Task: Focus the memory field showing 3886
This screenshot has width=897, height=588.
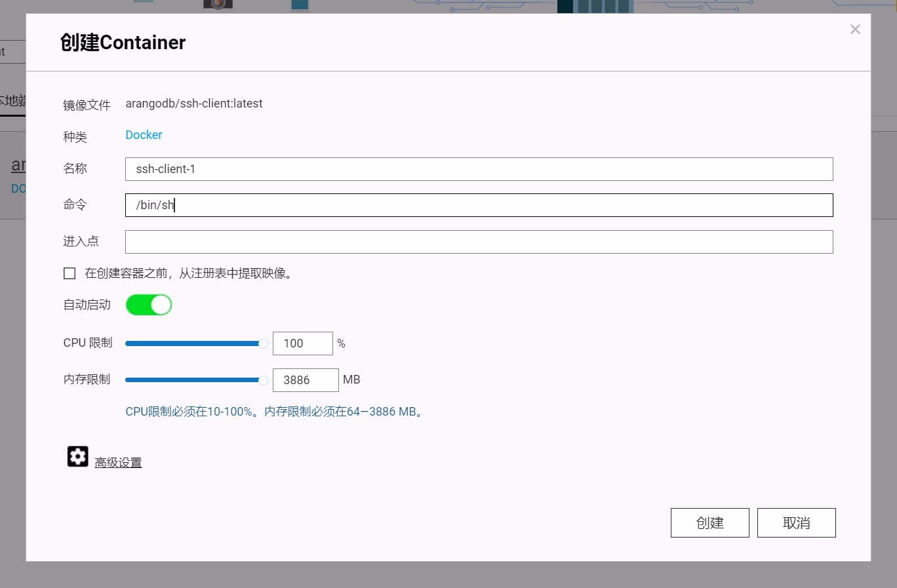Action: click(x=305, y=380)
